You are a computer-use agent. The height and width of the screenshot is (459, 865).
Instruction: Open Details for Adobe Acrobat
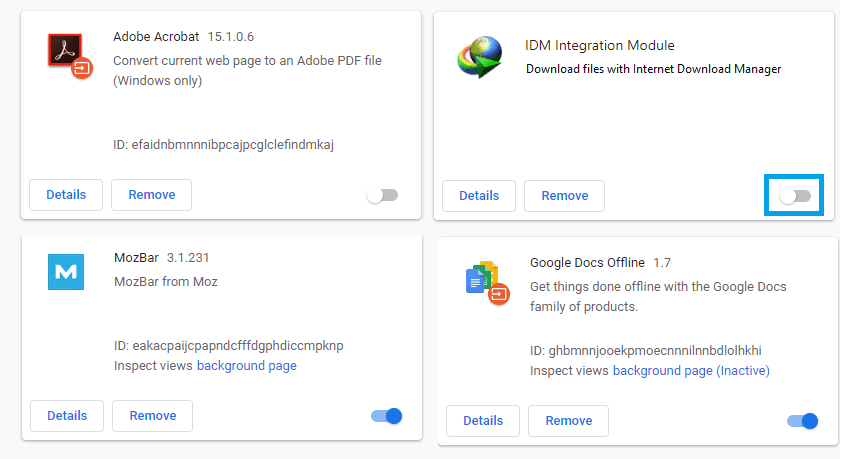coord(66,195)
